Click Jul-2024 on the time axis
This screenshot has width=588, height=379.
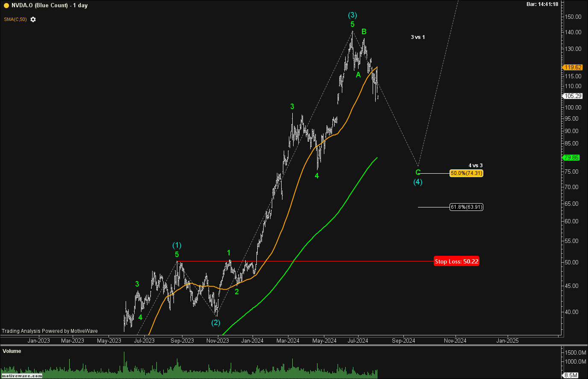pos(358,341)
